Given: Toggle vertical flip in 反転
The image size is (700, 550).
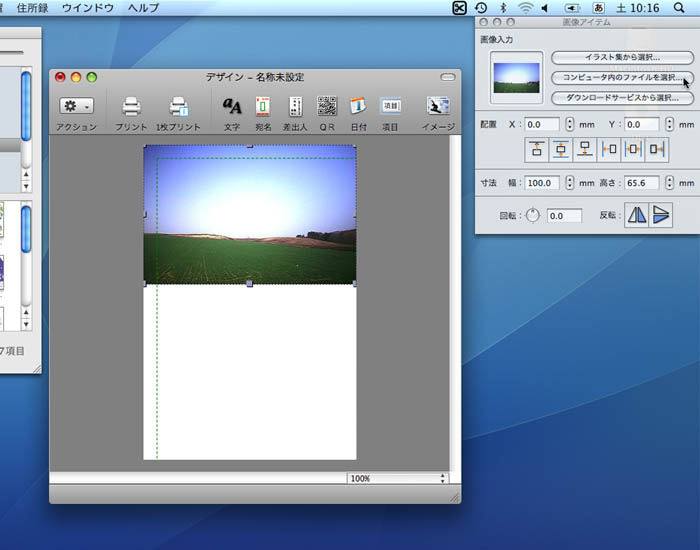Looking at the screenshot, I should 660,215.
